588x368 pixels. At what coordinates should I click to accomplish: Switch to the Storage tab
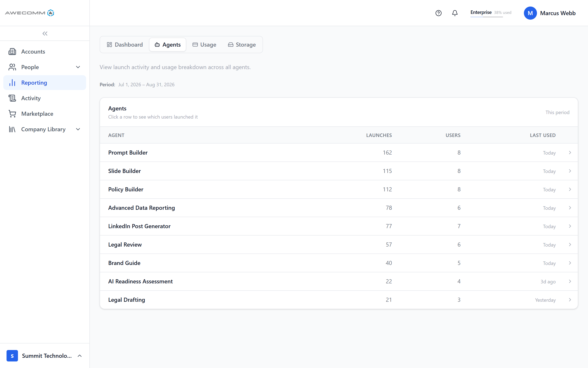coord(242,45)
